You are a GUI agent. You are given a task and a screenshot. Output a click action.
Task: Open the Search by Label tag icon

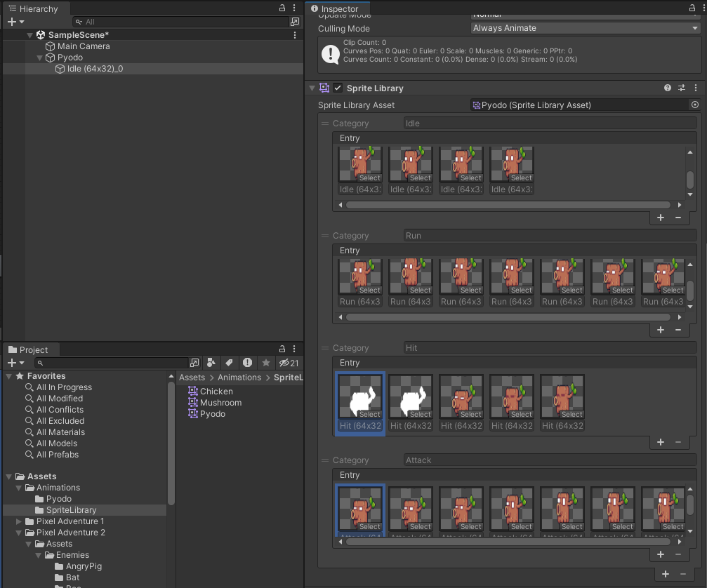pos(229,363)
